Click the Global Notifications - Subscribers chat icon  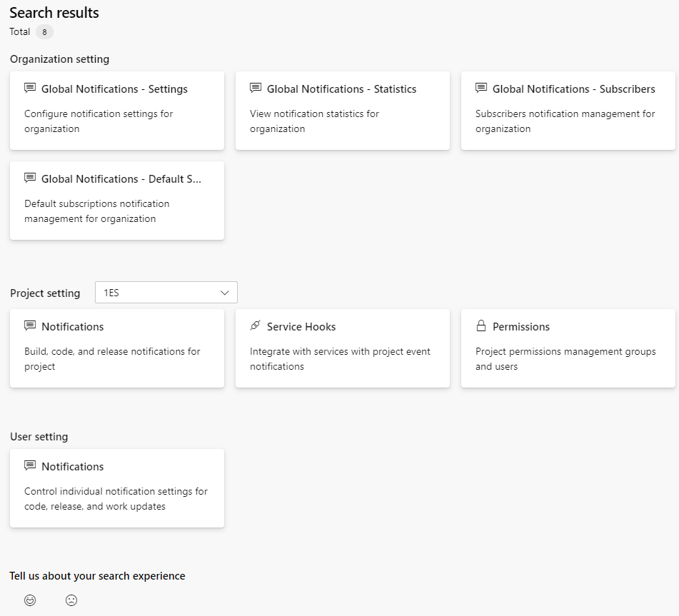(x=481, y=89)
